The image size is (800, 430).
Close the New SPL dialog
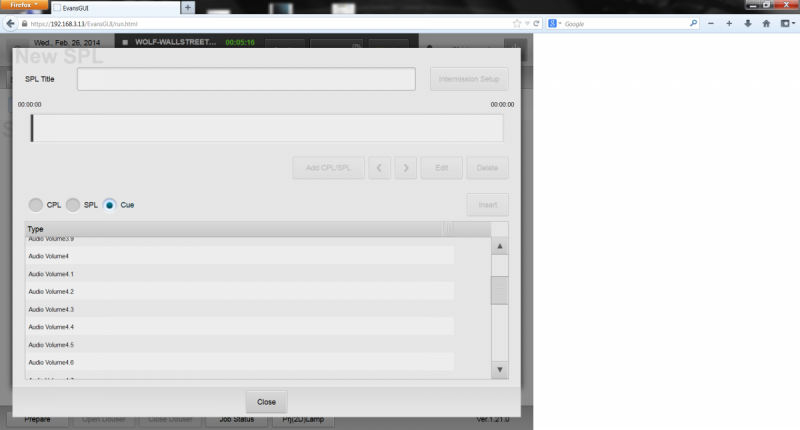click(x=266, y=401)
